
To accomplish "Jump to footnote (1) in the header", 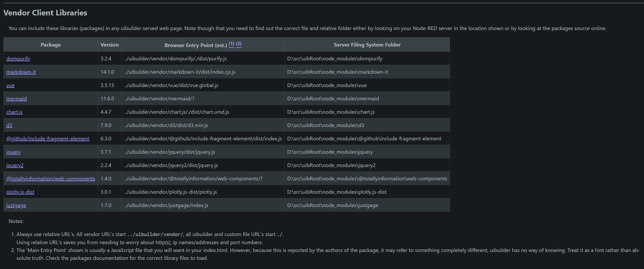I will tap(231, 44).
